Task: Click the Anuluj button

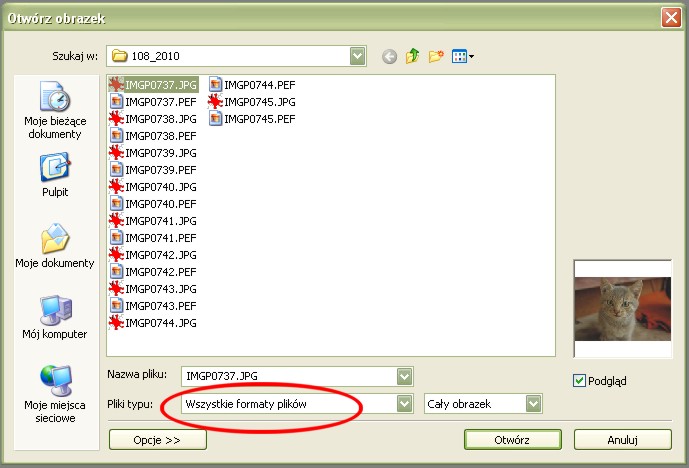Action: [622, 440]
